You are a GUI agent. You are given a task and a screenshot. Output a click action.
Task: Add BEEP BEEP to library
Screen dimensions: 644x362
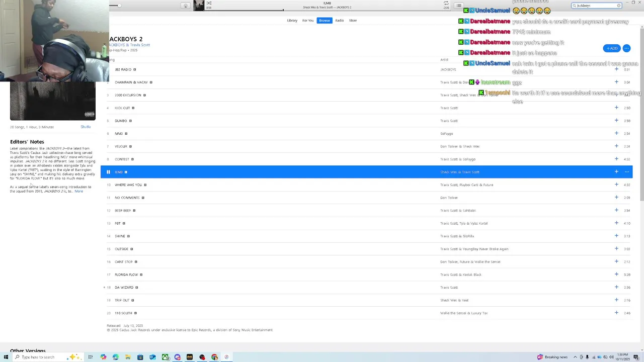point(616,210)
